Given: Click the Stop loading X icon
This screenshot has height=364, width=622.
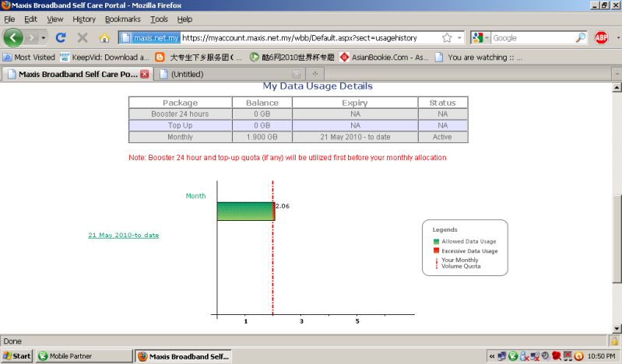Looking at the screenshot, I should point(83,37).
